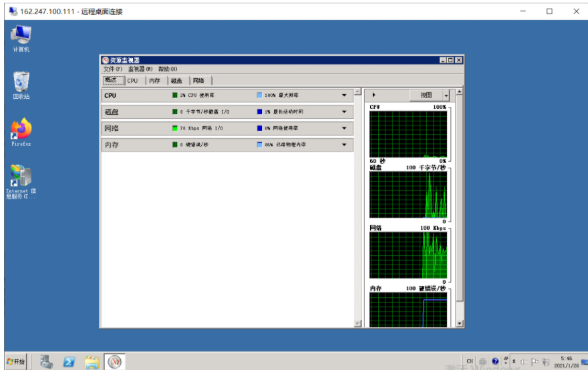Click the Server Manager taskbar icon
The height and width of the screenshot is (370, 588).
coord(47,361)
